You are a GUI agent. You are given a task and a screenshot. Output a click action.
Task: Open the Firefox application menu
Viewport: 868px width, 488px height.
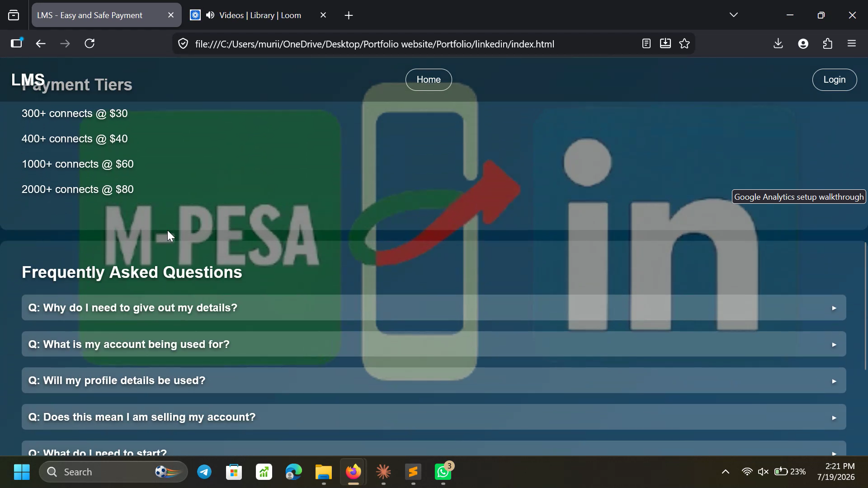pos(852,43)
